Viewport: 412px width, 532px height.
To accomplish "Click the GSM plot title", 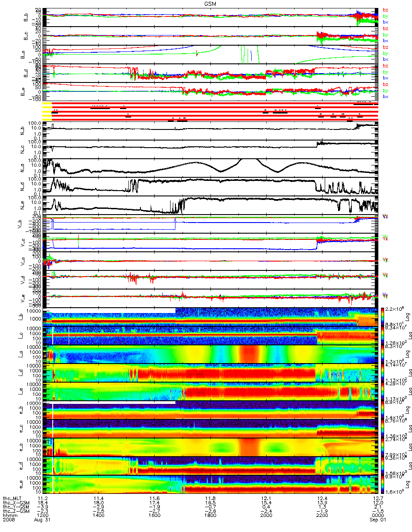I will pyautogui.click(x=210, y=4).
